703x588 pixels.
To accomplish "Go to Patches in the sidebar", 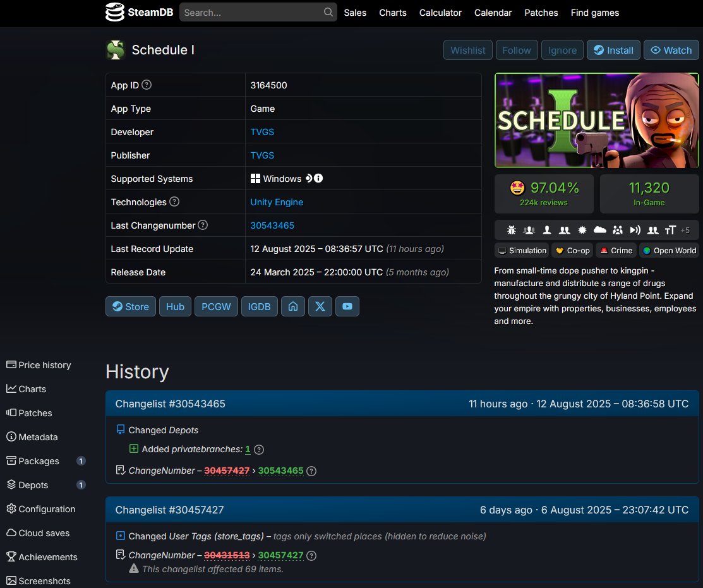I will [x=29, y=413].
